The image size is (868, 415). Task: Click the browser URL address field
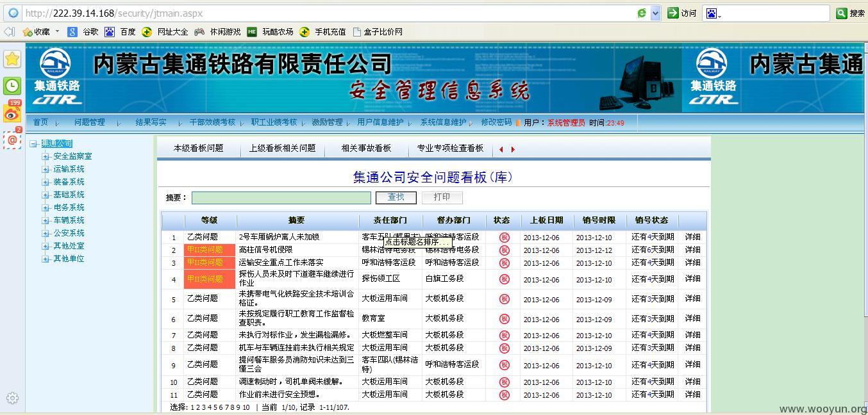pyautogui.click(x=327, y=13)
